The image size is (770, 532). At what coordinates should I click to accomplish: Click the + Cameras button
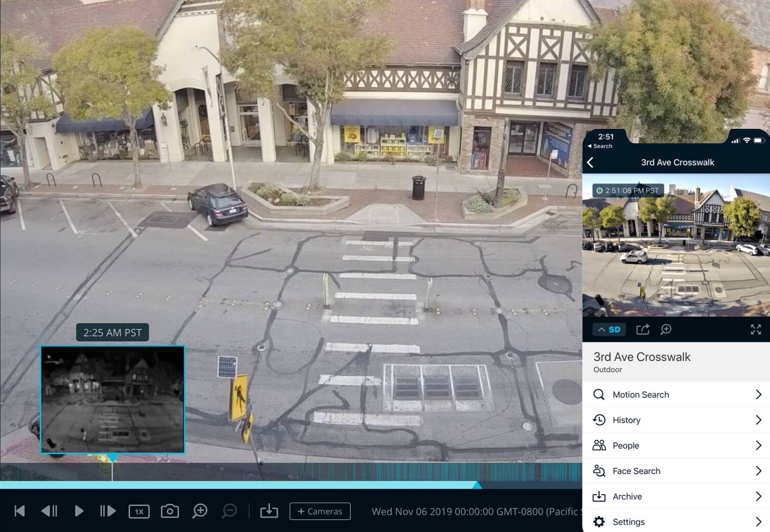pyautogui.click(x=320, y=511)
